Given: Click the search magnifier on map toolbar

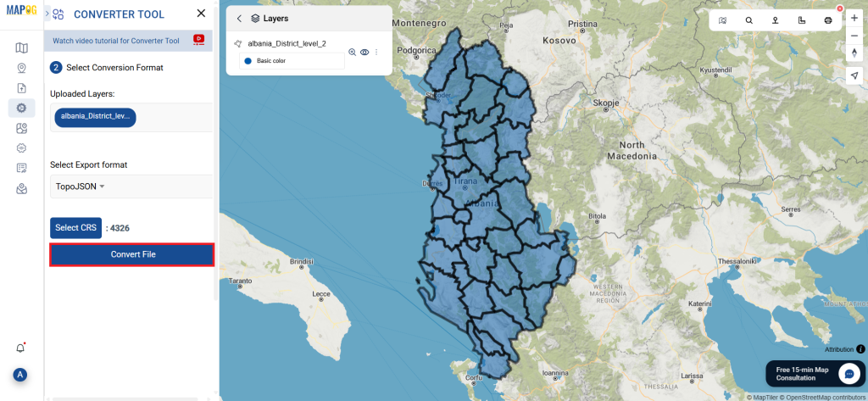Looking at the screenshot, I should (749, 20).
